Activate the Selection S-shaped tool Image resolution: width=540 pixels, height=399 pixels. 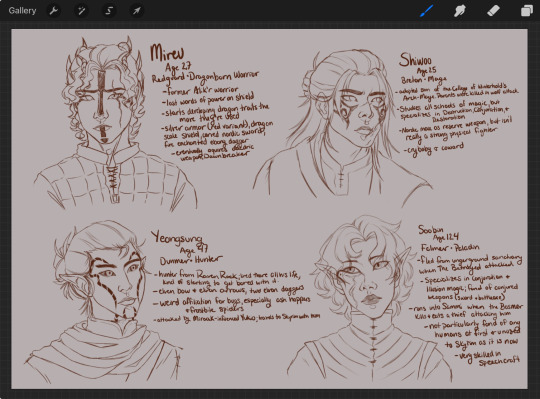pyautogui.click(x=109, y=11)
